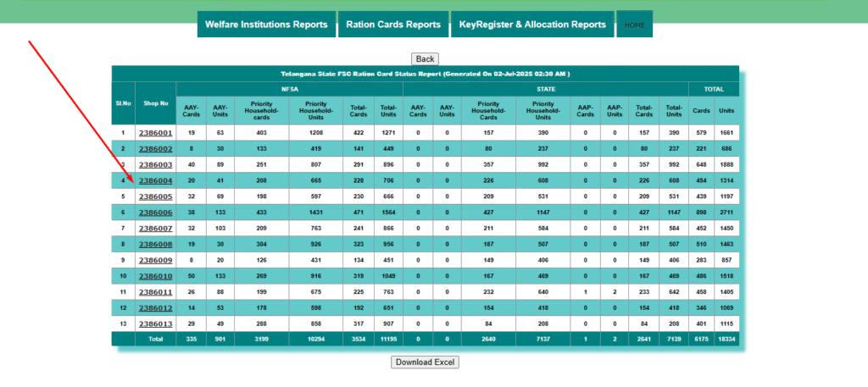Image resolution: width=868 pixels, height=387 pixels.
Task: Click the NFSA group header
Action: click(x=290, y=89)
